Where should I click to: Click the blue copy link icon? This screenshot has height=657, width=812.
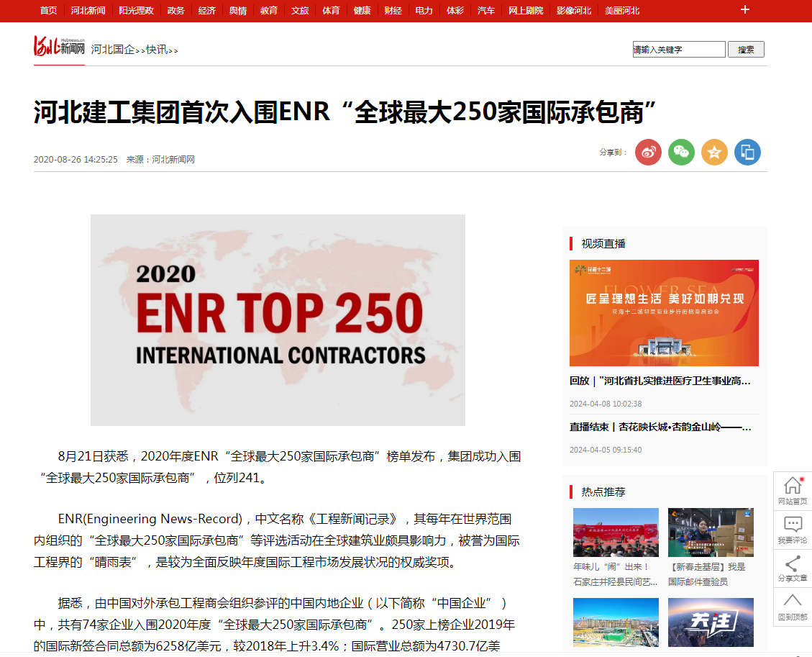[x=748, y=153]
